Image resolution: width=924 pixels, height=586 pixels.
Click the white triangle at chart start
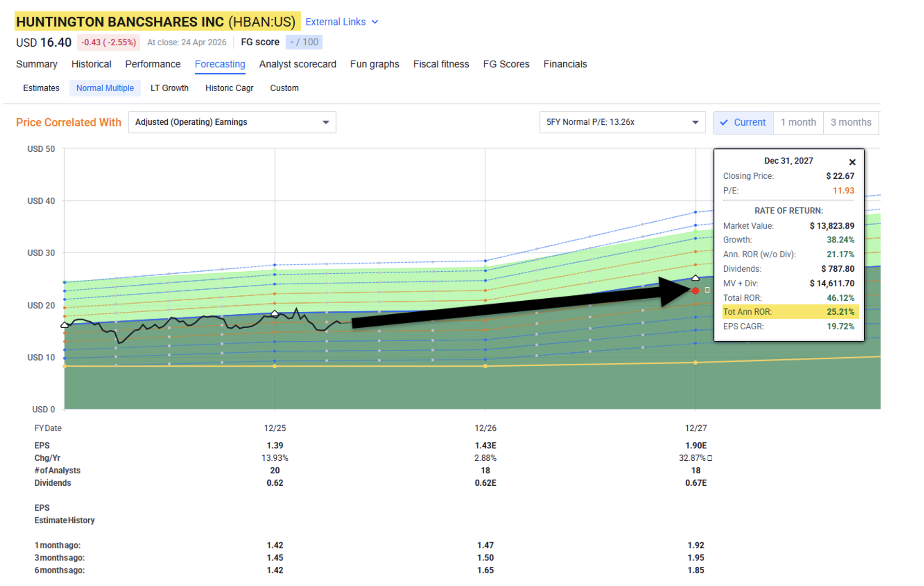point(65,325)
